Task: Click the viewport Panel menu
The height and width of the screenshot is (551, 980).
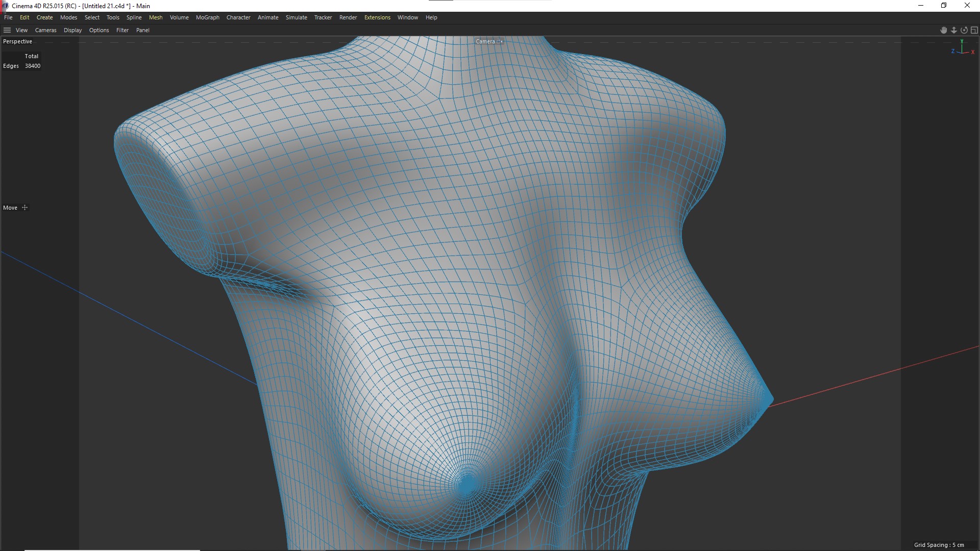Action: click(x=142, y=30)
